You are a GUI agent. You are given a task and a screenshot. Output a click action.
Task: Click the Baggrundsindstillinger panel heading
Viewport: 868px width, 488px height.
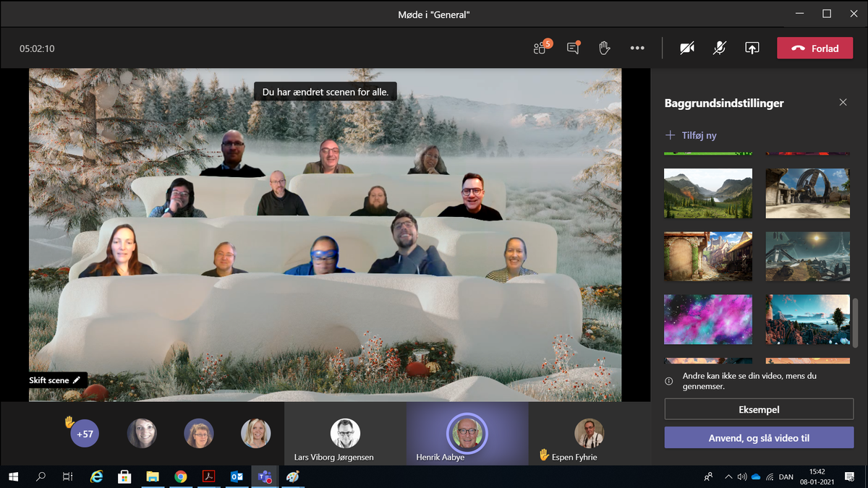coord(724,103)
